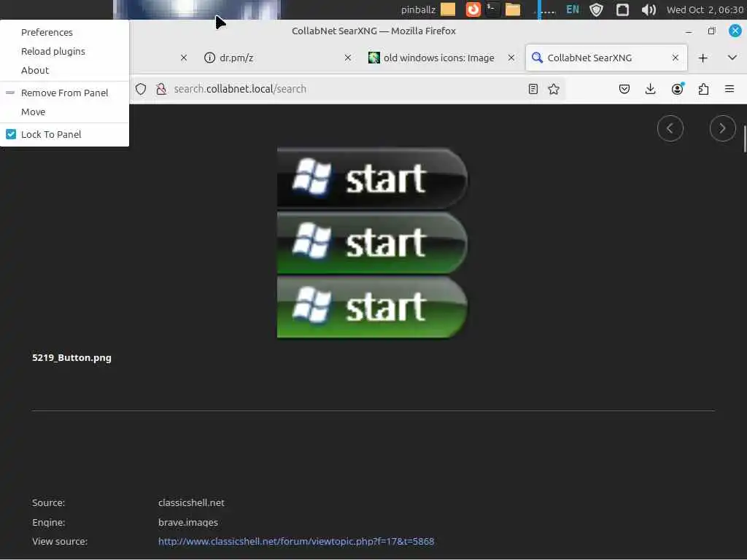Viewport: 747px width, 560px height.
Task: Click the workspace dots indicator in panel
Action: pyautogui.click(x=546, y=9)
